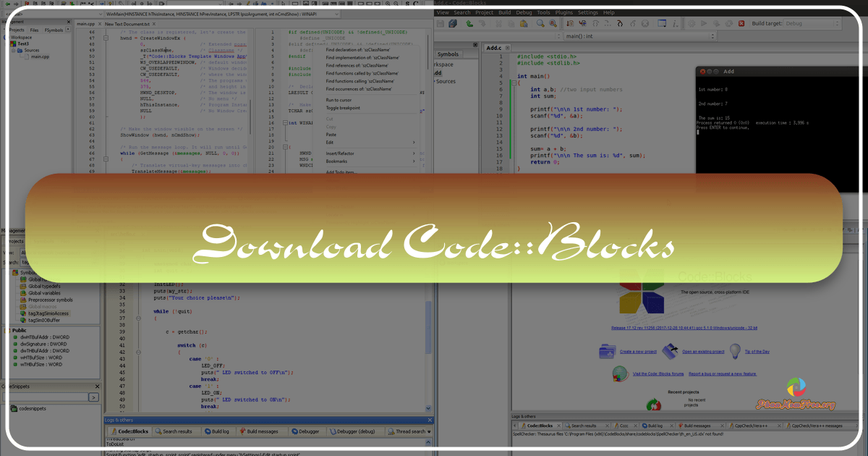This screenshot has width=868, height=456.
Task: Click the Build gear icon on the compiler toolbar
Action: pyautogui.click(x=690, y=23)
